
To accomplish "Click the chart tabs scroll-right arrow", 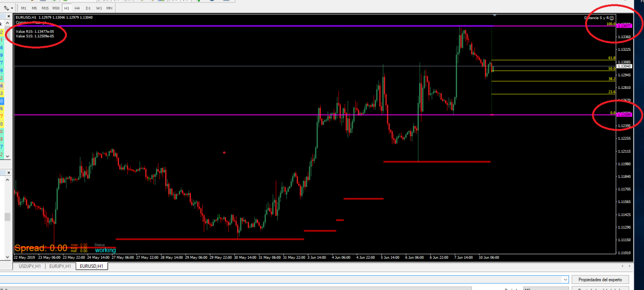I will [x=629, y=266].
